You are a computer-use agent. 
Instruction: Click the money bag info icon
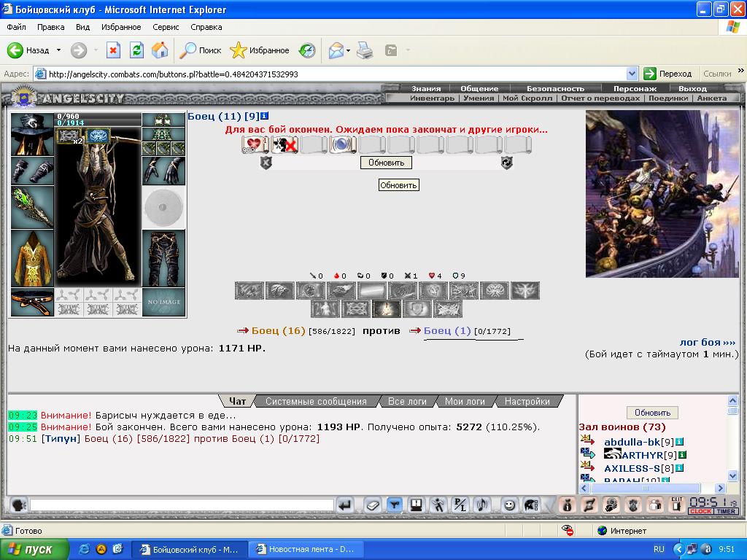[566, 505]
